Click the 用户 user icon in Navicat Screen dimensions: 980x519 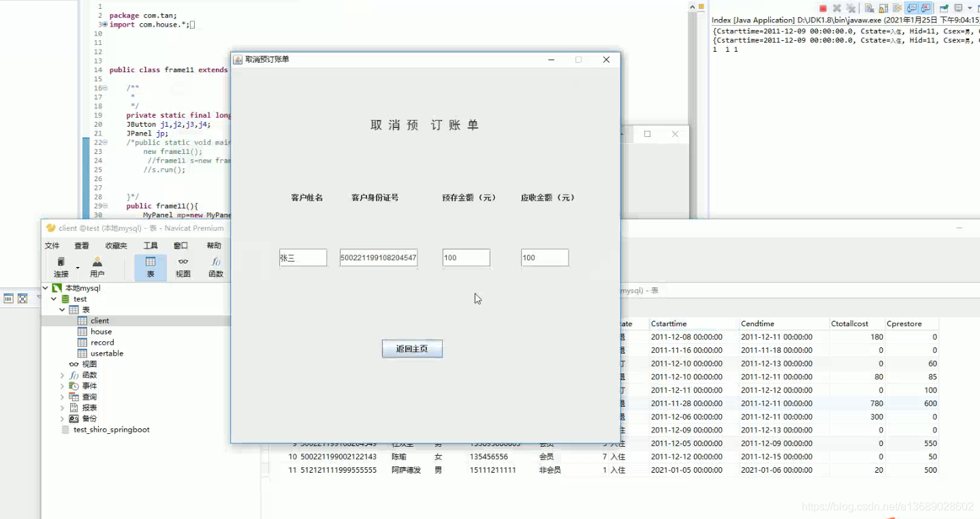coord(97,267)
